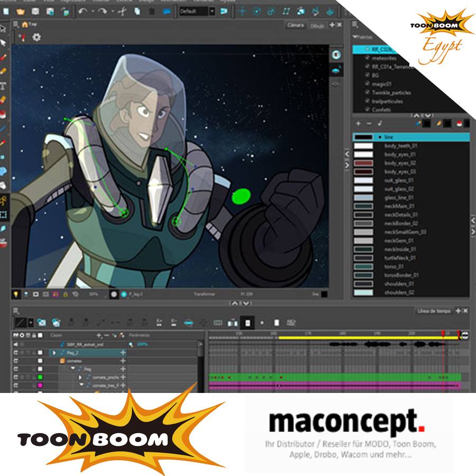Open the camera view panel menu icon

tap(16, 24)
